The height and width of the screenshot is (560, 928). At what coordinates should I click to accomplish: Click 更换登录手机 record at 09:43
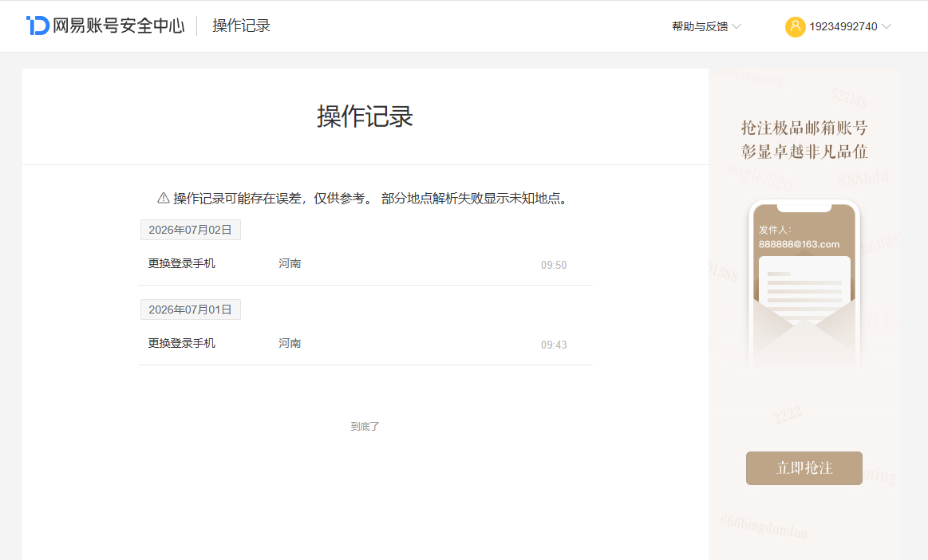click(182, 343)
